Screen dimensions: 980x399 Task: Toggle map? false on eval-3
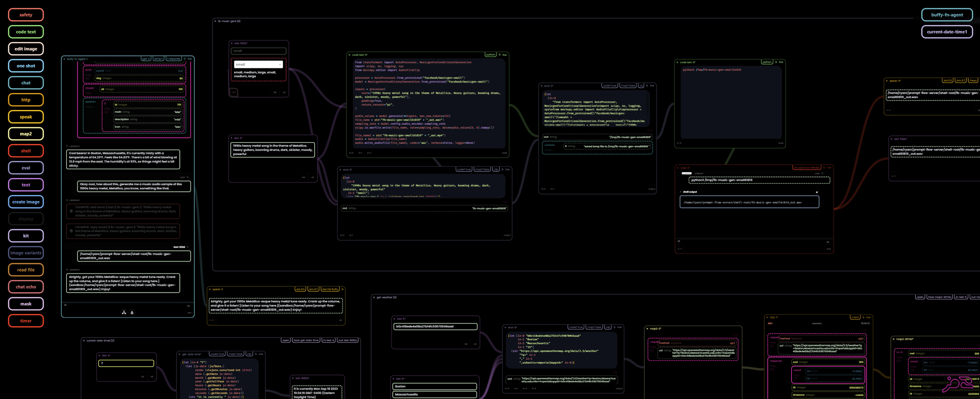(x=628, y=86)
